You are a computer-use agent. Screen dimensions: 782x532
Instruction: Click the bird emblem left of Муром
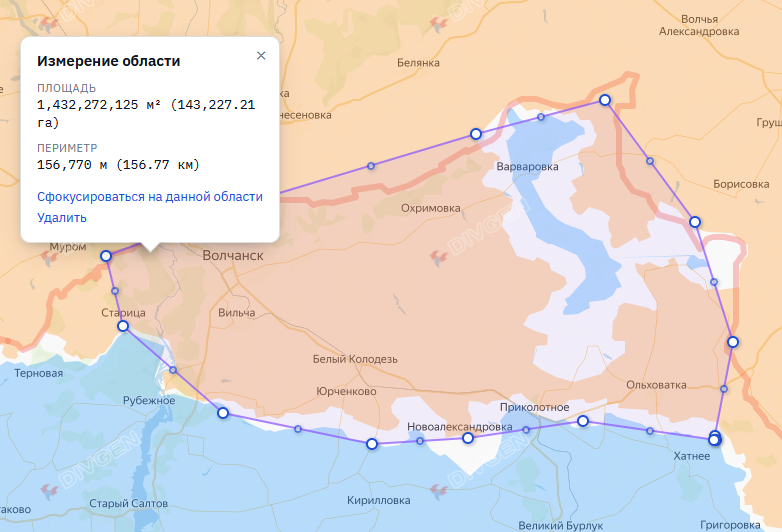tap(49, 258)
